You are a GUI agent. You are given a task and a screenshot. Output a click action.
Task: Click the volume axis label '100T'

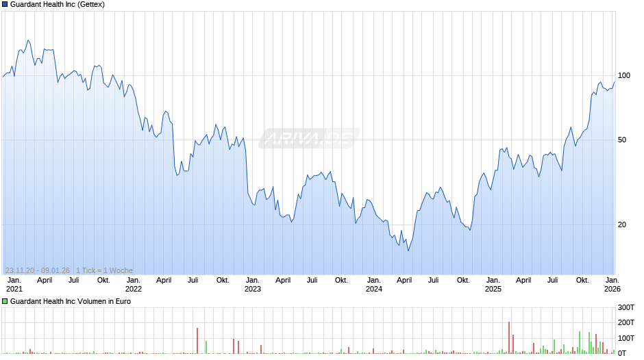(626, 338)
